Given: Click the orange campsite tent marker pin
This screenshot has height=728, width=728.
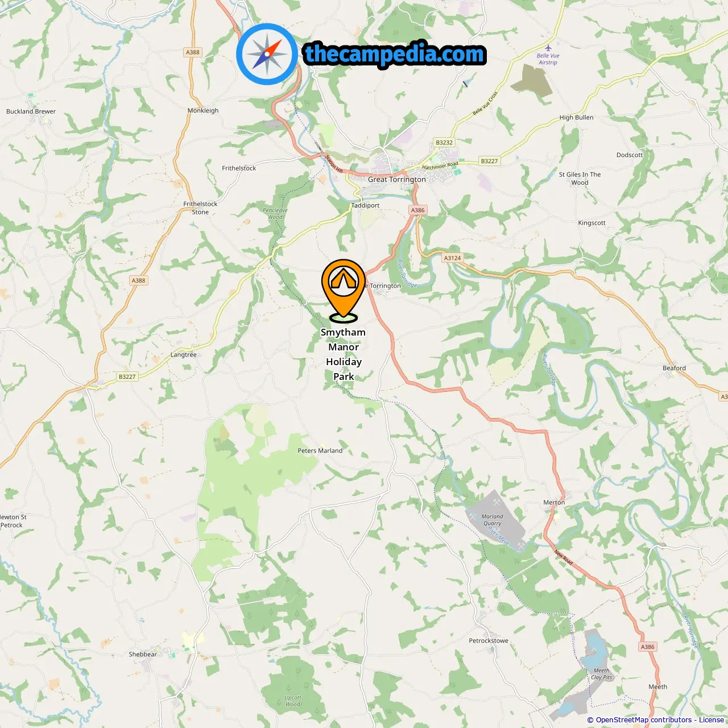Looking at the screenshot, I should click(x=344, y=288).
